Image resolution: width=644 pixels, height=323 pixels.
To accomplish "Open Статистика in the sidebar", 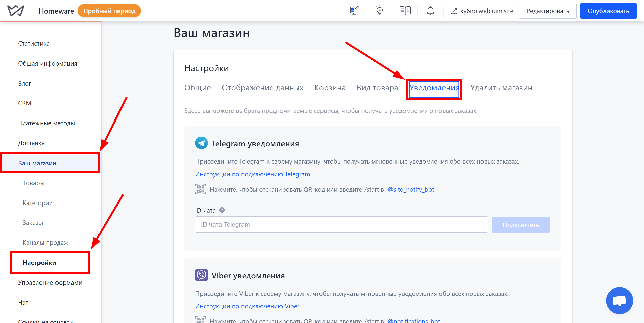I will click(34, 43).
